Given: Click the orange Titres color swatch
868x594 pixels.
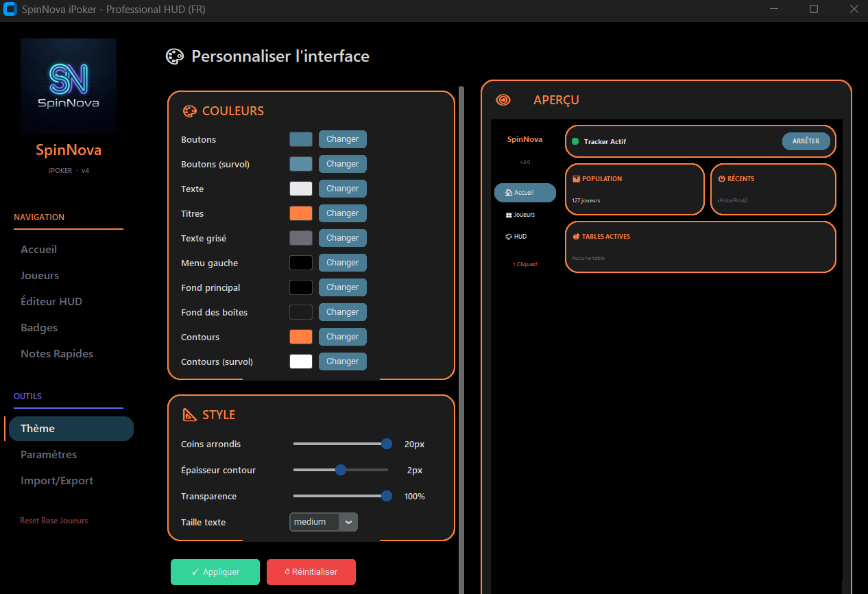Looking at the screenshot, I should coord(301,213).
